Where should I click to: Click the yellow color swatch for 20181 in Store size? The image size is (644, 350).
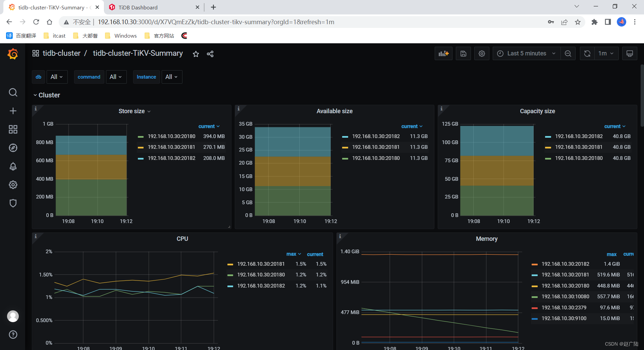tap(141, 147)
